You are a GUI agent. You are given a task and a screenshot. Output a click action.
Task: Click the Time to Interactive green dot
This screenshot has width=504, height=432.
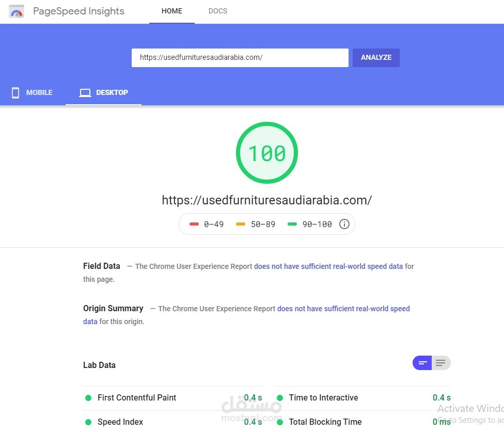tap(280, 398)
